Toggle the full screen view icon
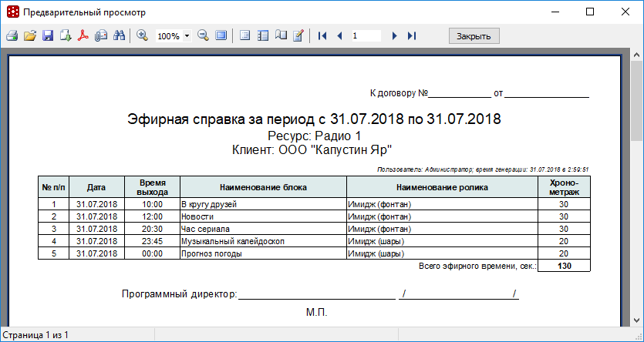This screenshot has height=342, width=644. [221, 35]
